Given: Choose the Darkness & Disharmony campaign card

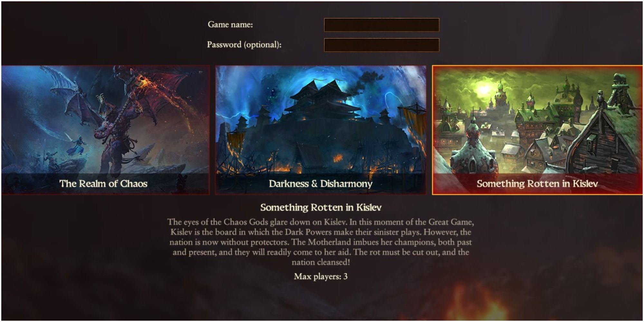Looking at the screenshot, I should click(321, 130).
